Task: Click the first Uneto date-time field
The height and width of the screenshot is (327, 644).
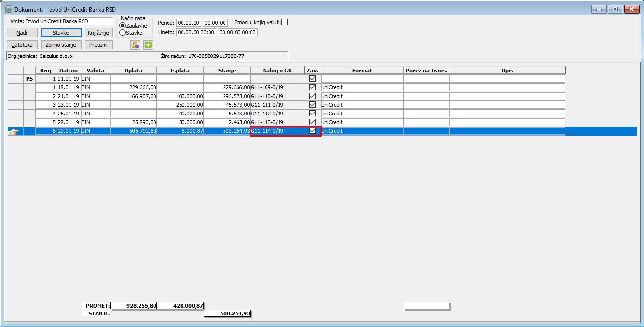Action: pyautogui.click(x=196, y=32)
